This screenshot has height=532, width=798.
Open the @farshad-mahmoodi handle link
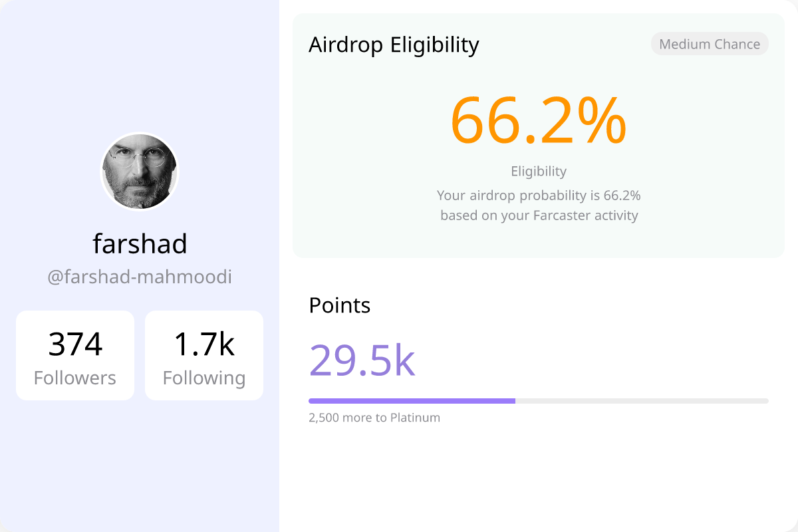[x=140, y=277]
